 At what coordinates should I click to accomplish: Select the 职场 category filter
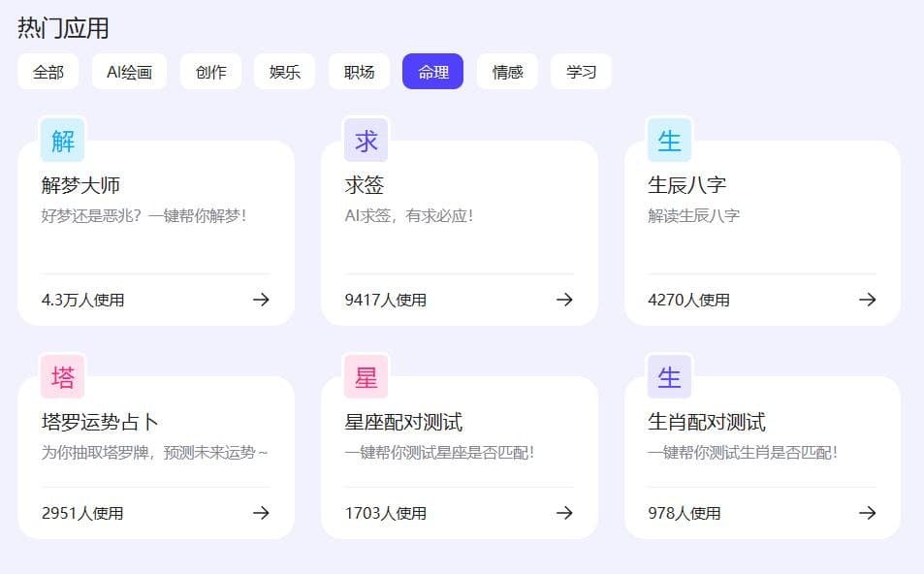[359, 71]
